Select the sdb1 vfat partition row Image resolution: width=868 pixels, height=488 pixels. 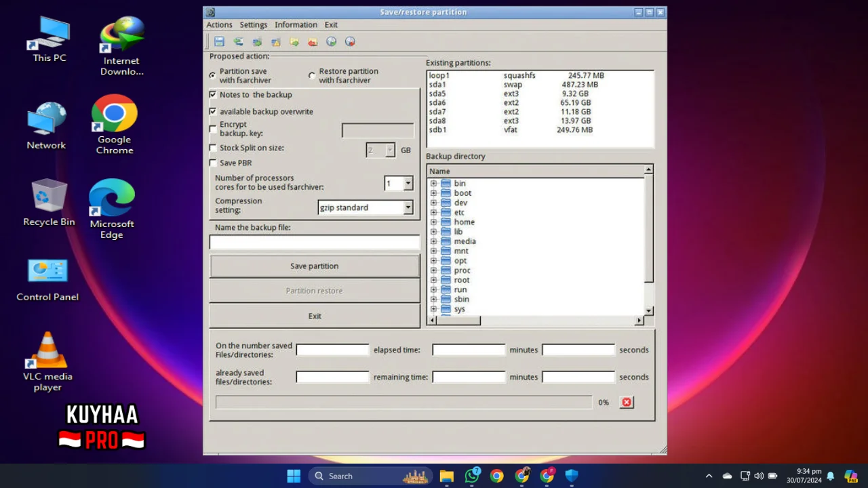point(540,129)
